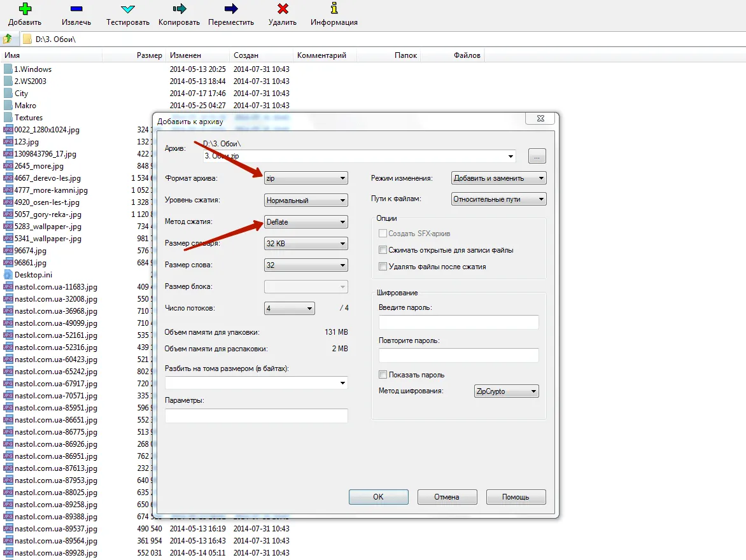Viewport: 746px width, 560px height.
Task: Toggle the Показать пароль checkbox
Action: pyautogui.click(x=383, y=375)
